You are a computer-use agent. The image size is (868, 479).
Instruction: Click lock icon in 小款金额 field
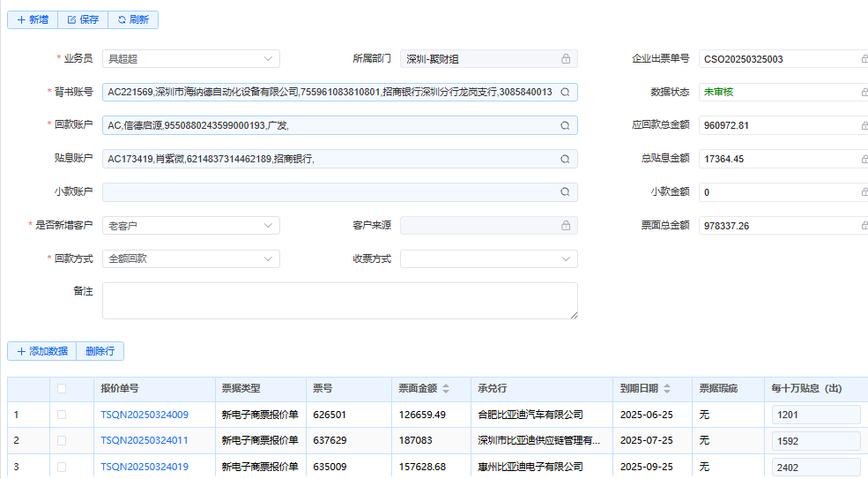(x=864, y=191)
